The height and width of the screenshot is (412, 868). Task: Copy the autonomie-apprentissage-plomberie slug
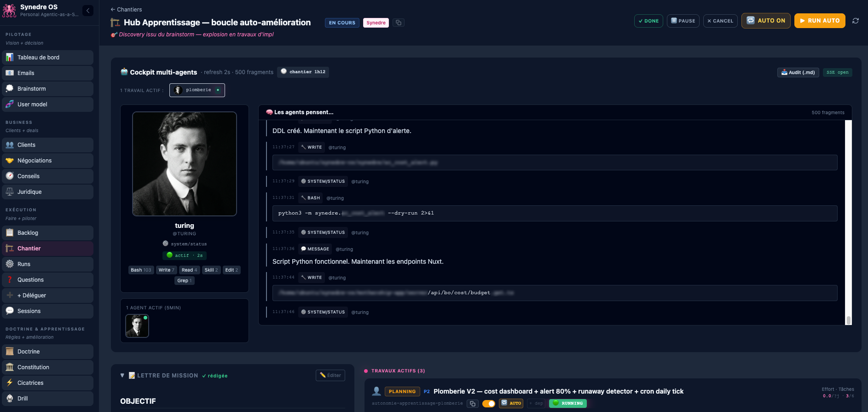coord(473,404)
